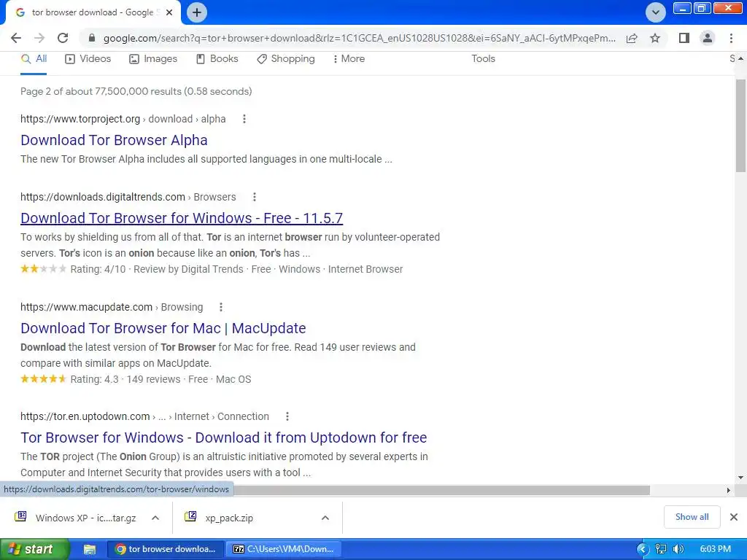Open the file explorer quick launch icon
Image resolution: width=747 pixels, height=560 pixels.
coord(90,550)
